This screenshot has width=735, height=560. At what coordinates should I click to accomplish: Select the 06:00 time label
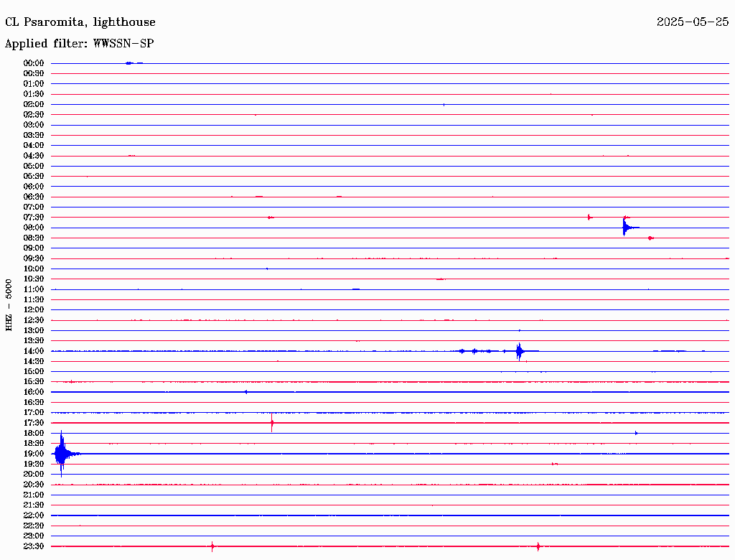(34, 187)
